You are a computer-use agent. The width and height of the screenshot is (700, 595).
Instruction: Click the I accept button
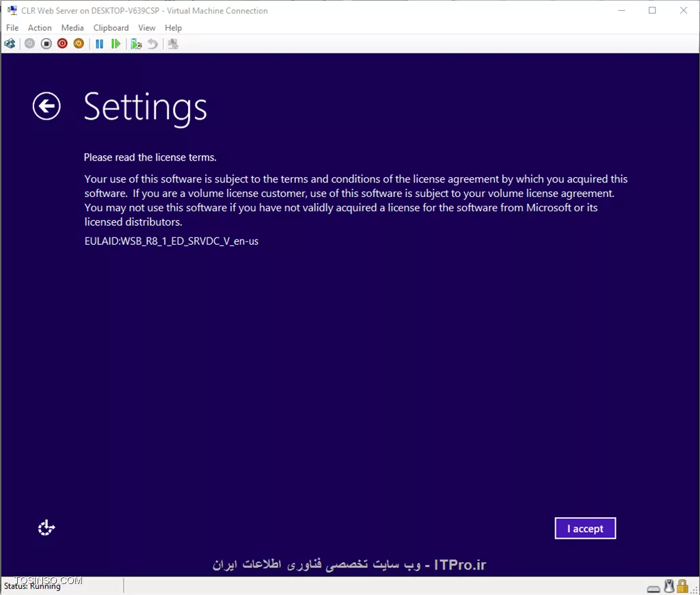585,528
